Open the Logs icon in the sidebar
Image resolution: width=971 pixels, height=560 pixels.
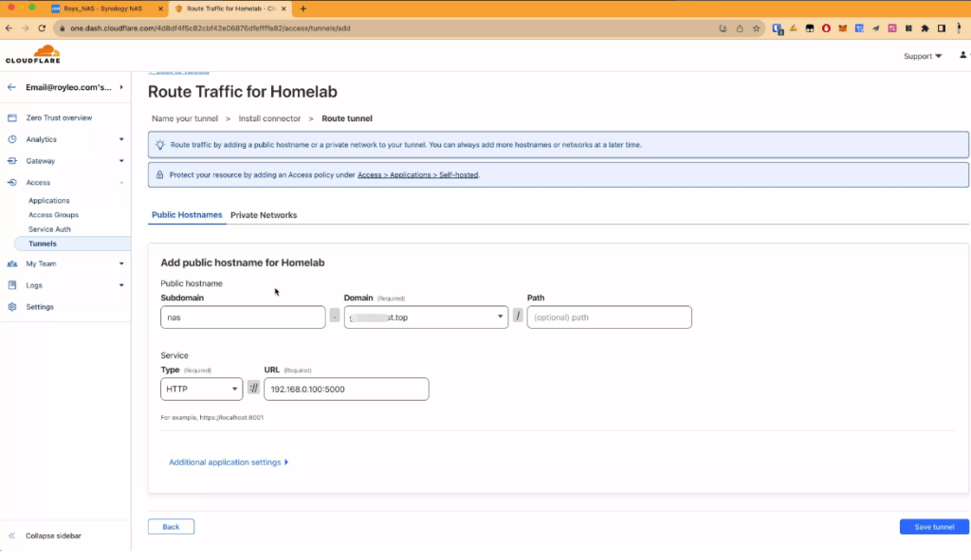tap(11, 285)
